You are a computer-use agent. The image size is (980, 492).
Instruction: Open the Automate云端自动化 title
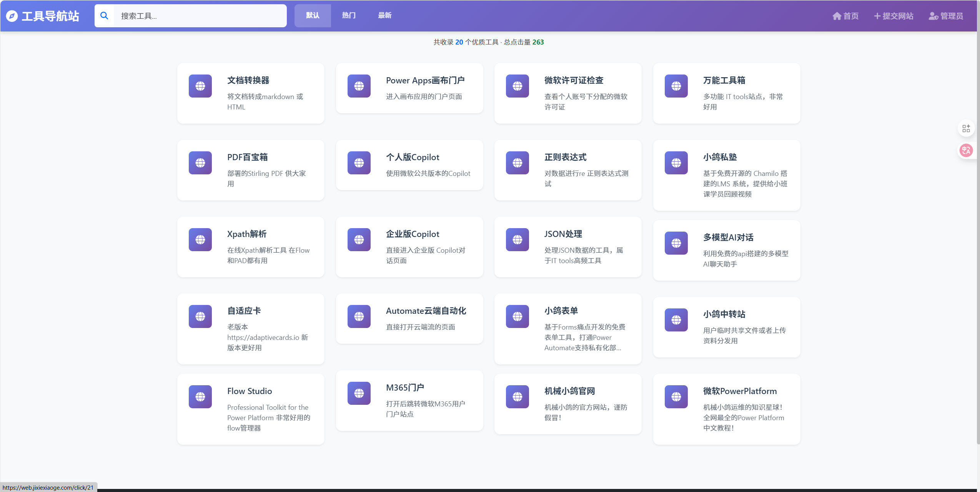[x=426, y=311]
